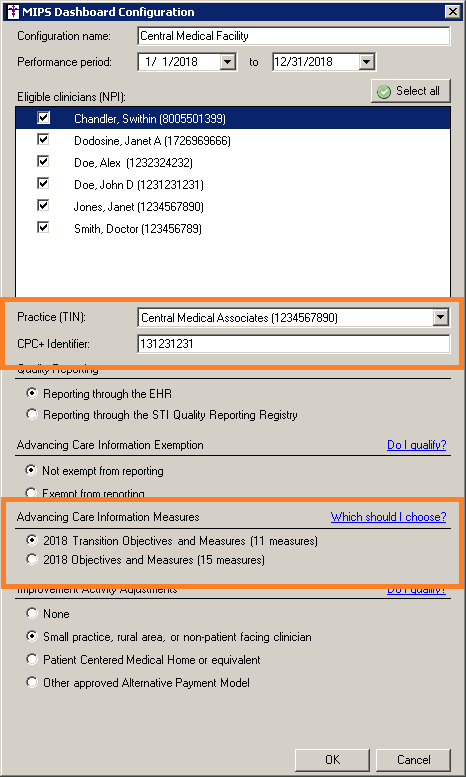This screenshot has height=777, width=466.
Task: Expand the Practice (TIN) combo box
Action: pos(440,318)
